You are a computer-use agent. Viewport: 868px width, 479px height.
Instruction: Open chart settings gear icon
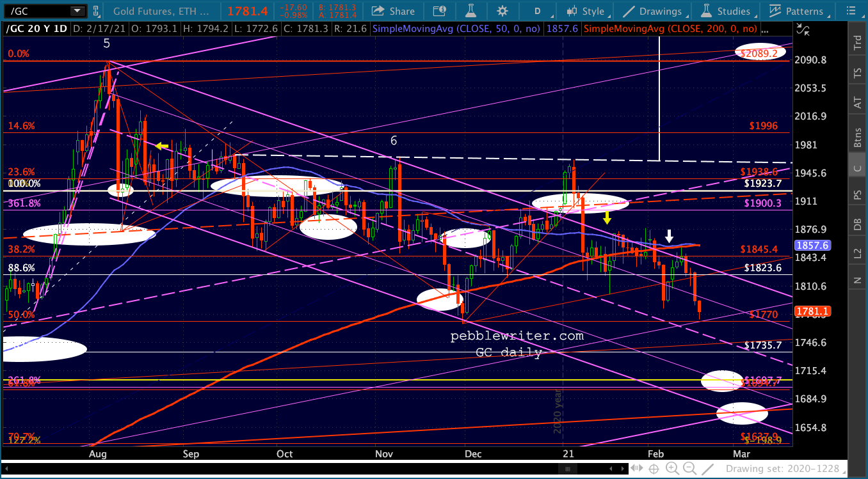pyautogui.click(x=502, y=11)
